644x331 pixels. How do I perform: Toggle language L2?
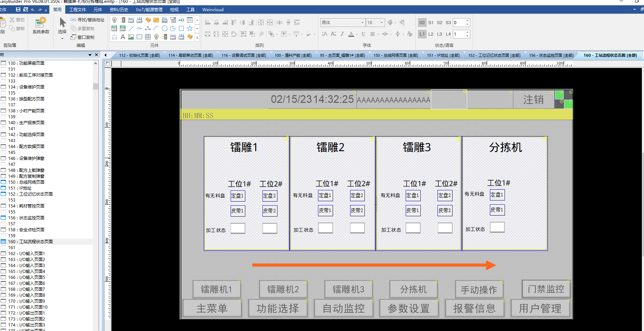coord(431,34)
